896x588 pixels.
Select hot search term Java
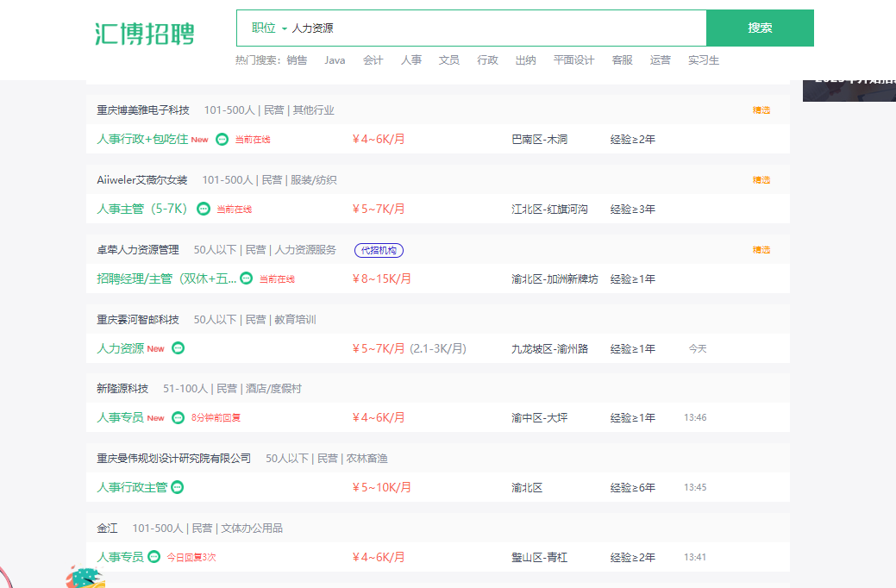point(335,60)
